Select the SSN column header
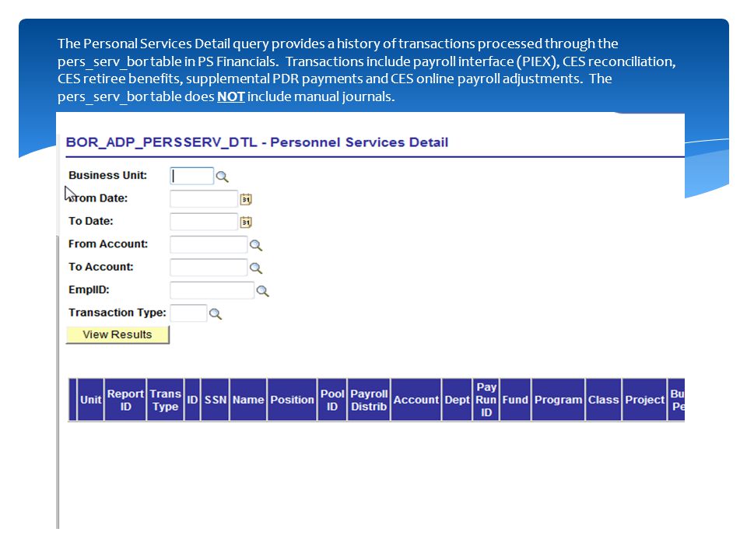The height and width of the screenshot is (560, 747). pos(216,400)
